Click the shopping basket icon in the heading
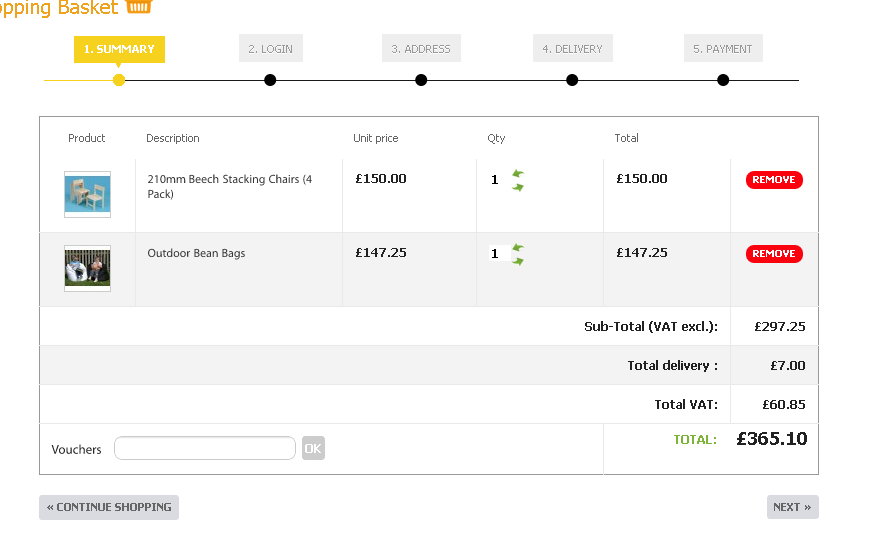The image size is (877, 538). tap(139, 7)
